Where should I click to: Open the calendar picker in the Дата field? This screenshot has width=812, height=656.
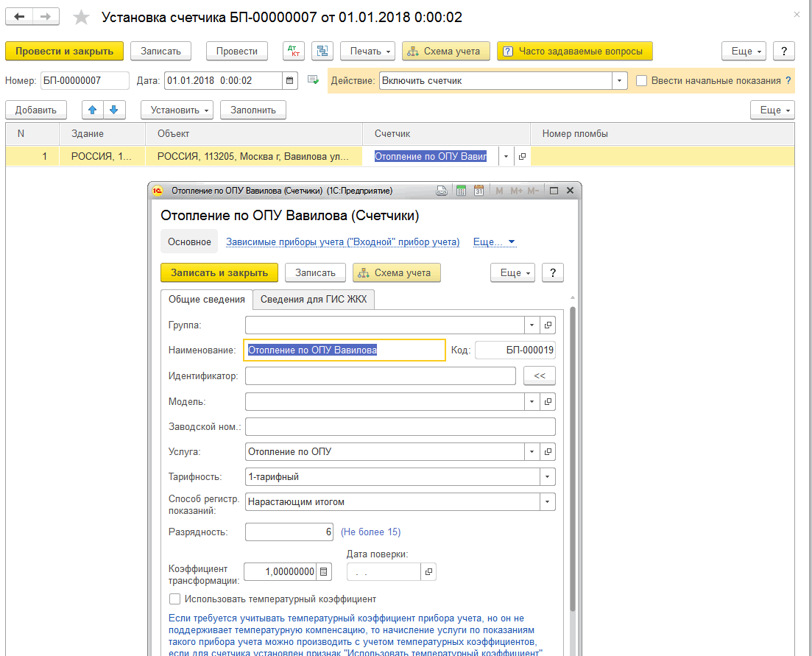[x=290, y=81]
